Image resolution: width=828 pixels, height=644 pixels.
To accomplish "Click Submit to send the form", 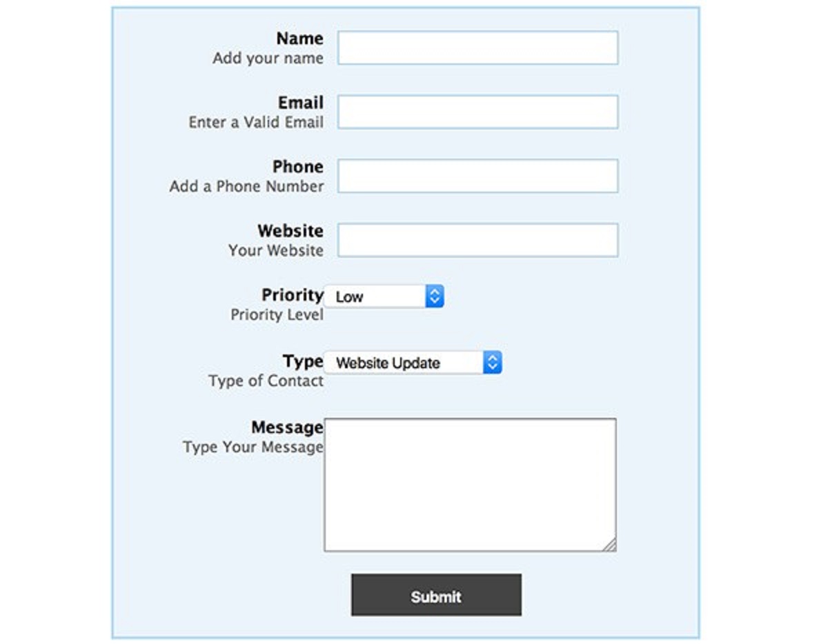I will (436, 594).
